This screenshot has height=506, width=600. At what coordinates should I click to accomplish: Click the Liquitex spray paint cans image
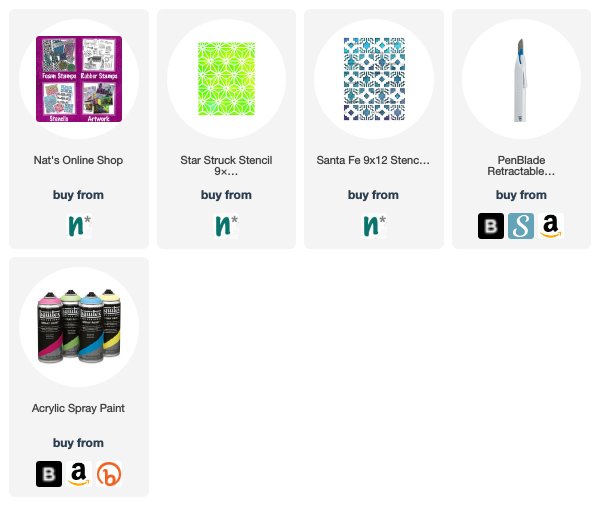point(79,326)
